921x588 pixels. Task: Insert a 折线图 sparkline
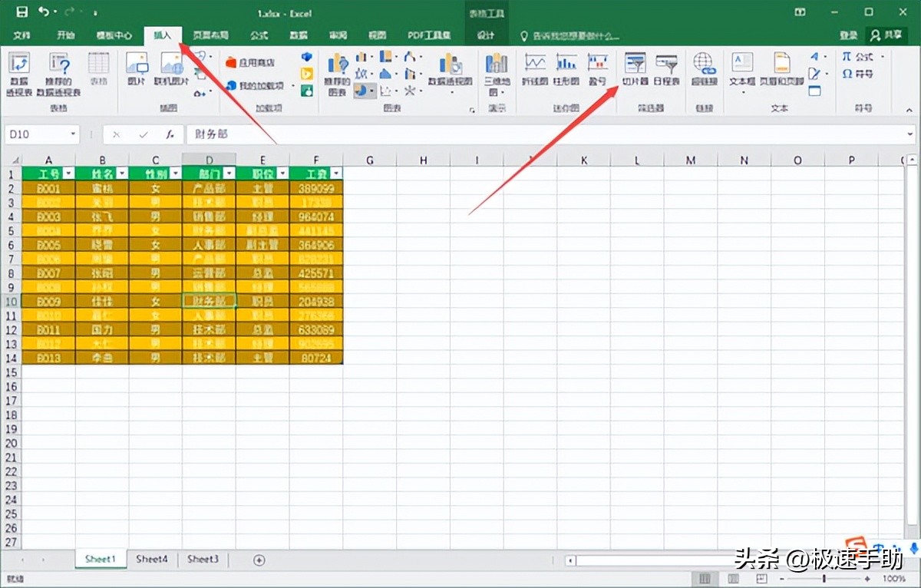point(534,69)
